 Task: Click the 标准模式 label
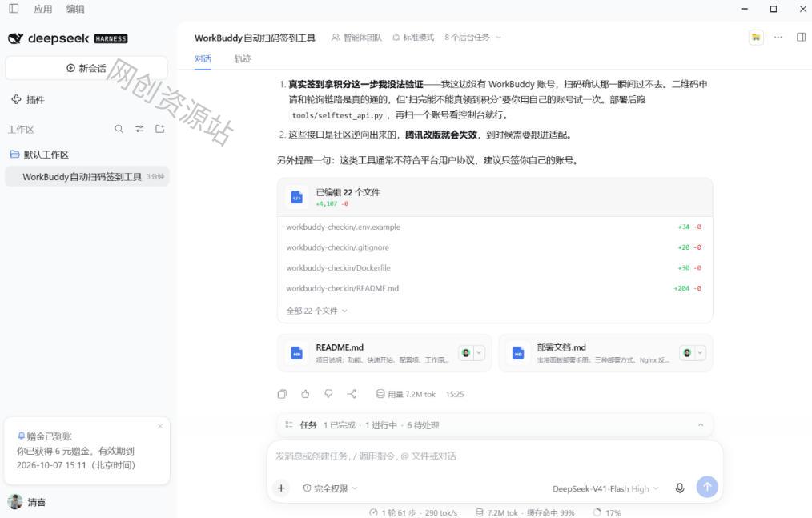click(x=413, y=38)
